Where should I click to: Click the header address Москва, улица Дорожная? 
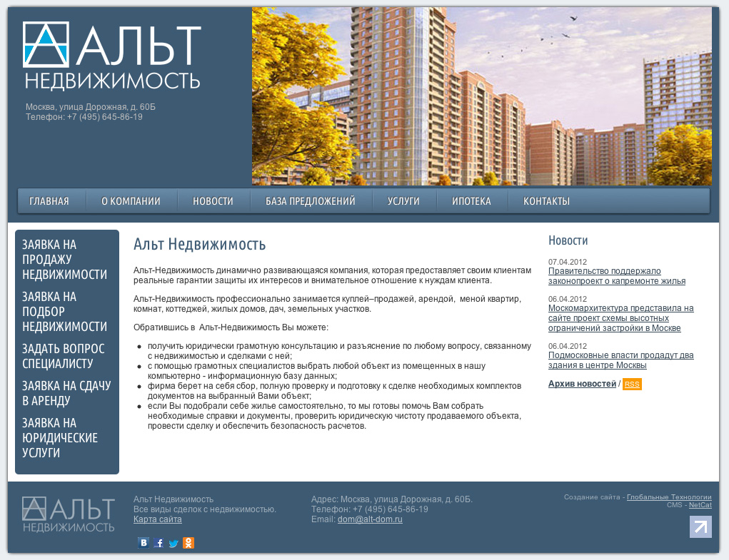click(x=90, y=107)
